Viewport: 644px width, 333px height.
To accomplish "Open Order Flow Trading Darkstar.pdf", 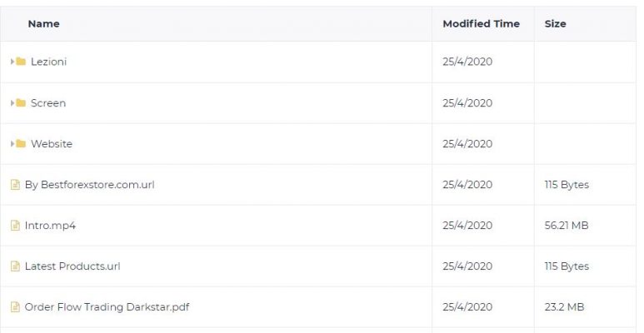I will click(x=107, y=307).
